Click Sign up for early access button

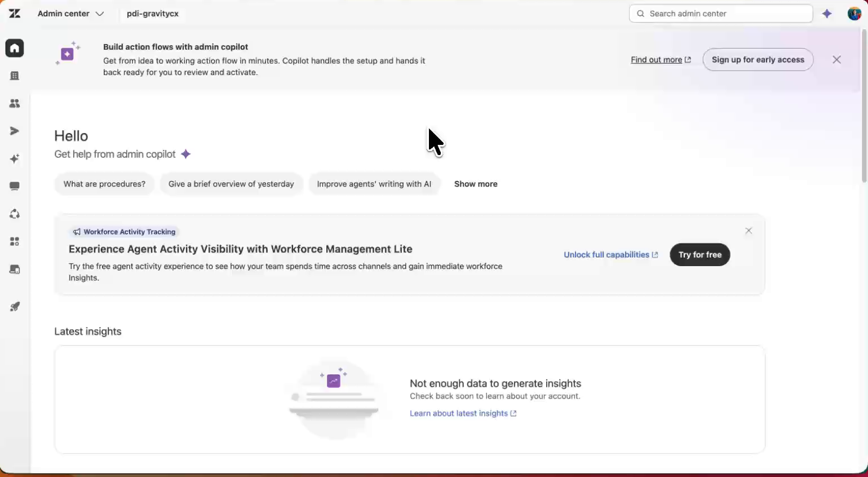pyautogui.click(x=758, y=60)
